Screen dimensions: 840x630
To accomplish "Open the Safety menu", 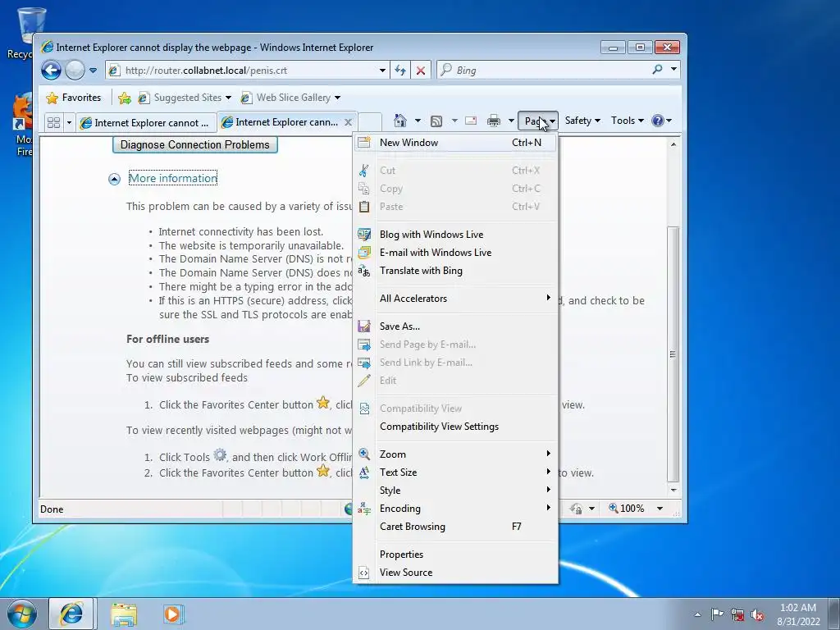I will [x=582, y=121].
